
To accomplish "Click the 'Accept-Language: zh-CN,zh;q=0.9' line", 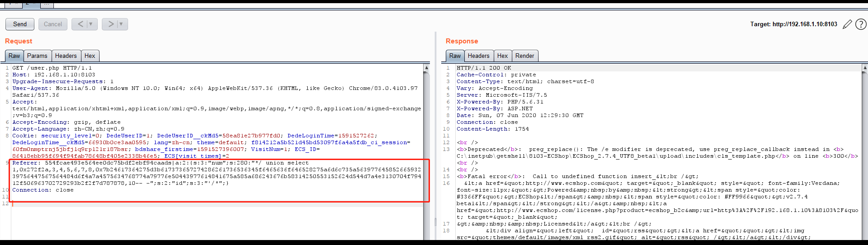I will coord(68,129).
